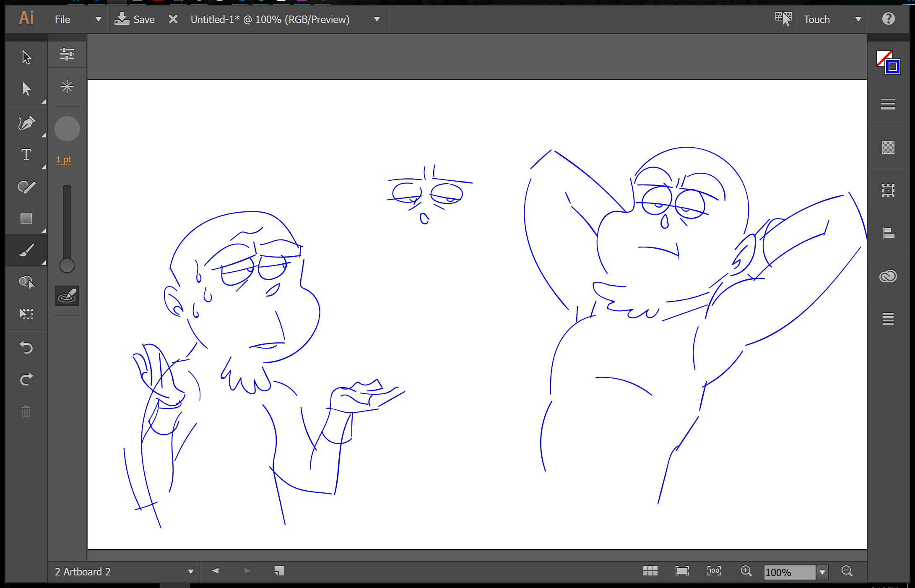
Task: Click the Save button
Action: pyautogui.click(x=135, y=19)
